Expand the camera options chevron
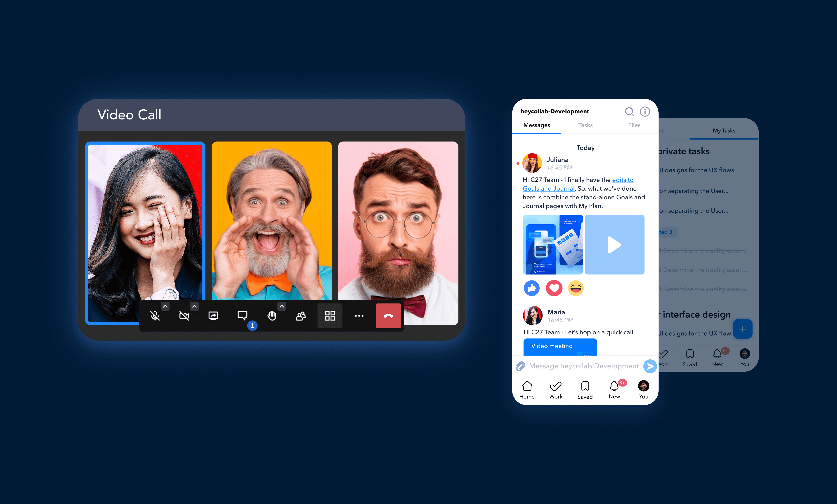Image resolution: width=837 pixels, height=504 pixels. [x=194, y=306]
